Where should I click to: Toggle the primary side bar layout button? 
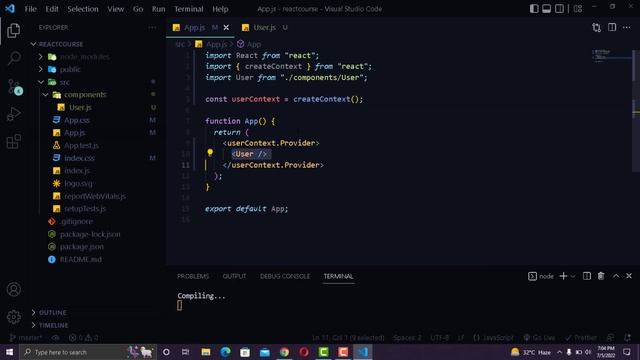tap(534, 9)
